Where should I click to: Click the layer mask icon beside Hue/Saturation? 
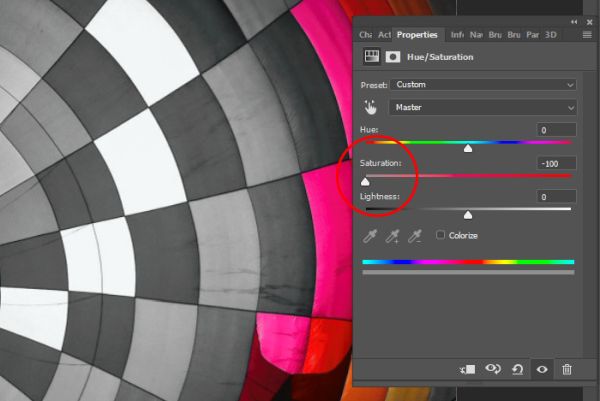pyautogui.click(x=393, y=57)
